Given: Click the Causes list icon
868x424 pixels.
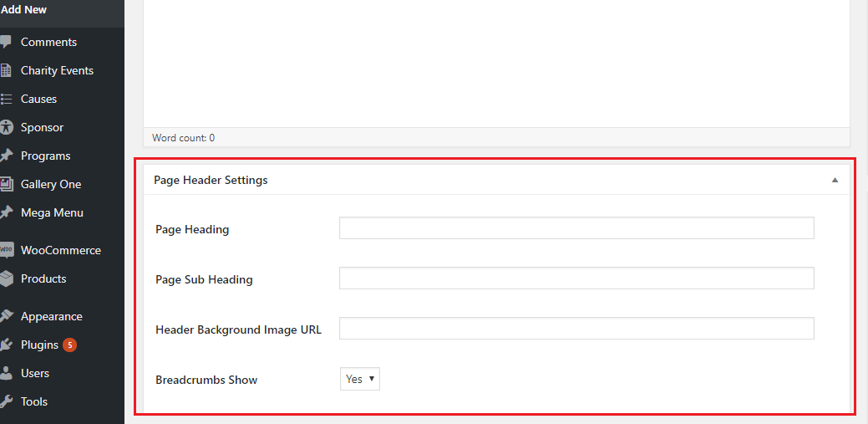Looking at the screenshot, I should [x=6, y=99].
